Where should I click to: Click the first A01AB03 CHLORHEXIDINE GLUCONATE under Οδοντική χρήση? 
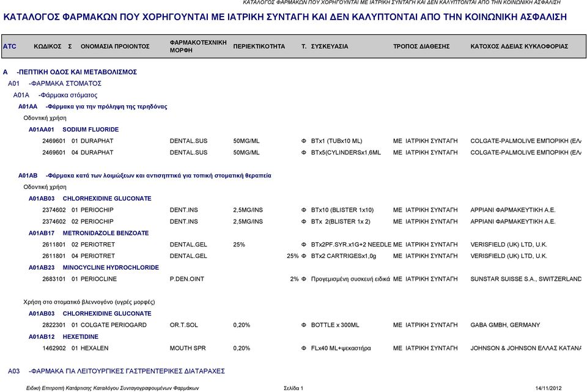(x=90, y=198)
